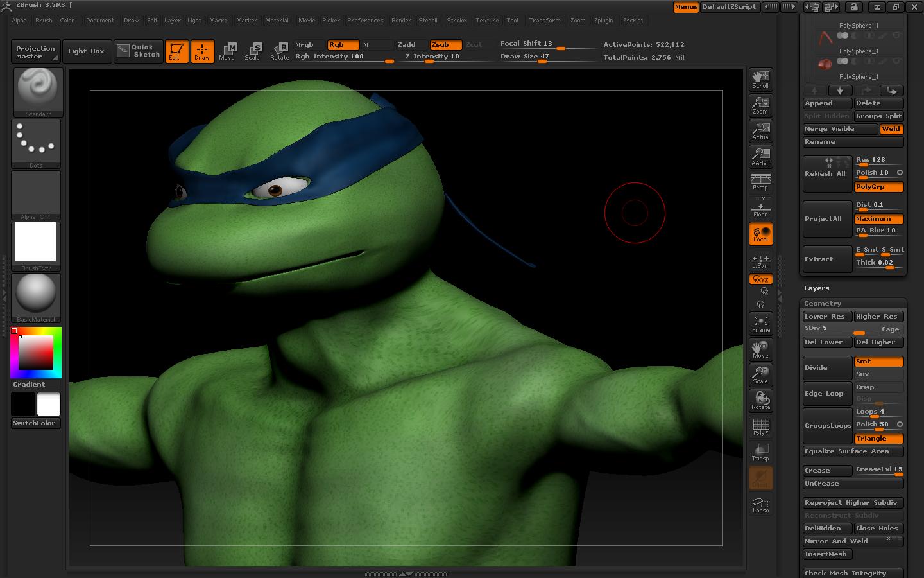Set canvas to AAHalf size
The height and width of the screenshot is (578, 924).
pyautogui.click(x=760, y=157)
